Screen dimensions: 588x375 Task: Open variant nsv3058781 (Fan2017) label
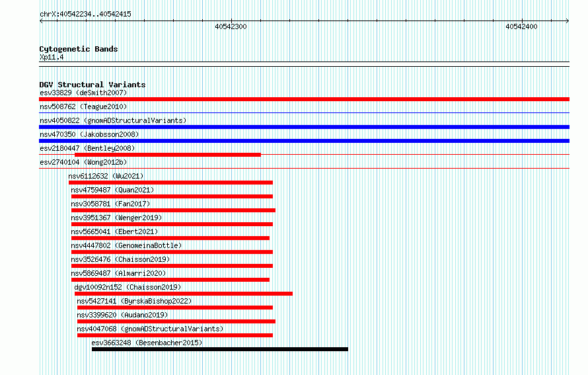coord(110,204)
